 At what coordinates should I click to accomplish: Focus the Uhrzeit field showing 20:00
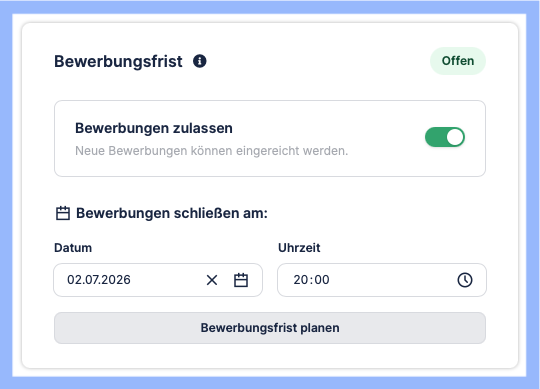click(382, 280)
